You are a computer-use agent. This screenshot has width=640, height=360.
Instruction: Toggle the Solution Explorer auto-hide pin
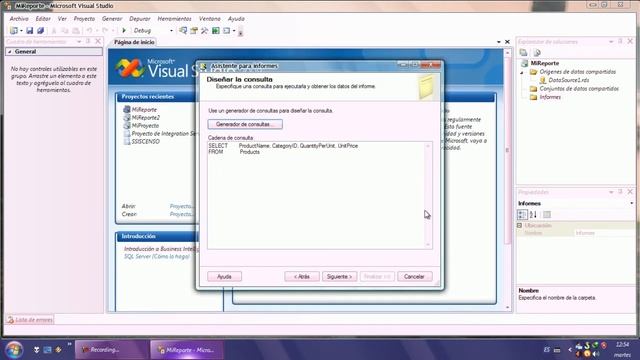[x=620, y=41]
